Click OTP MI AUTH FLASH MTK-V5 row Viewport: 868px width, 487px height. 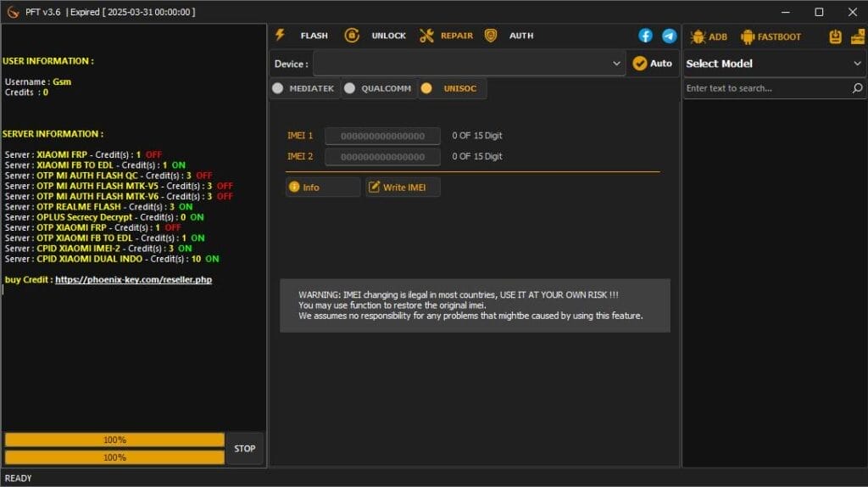click(119, 186)
